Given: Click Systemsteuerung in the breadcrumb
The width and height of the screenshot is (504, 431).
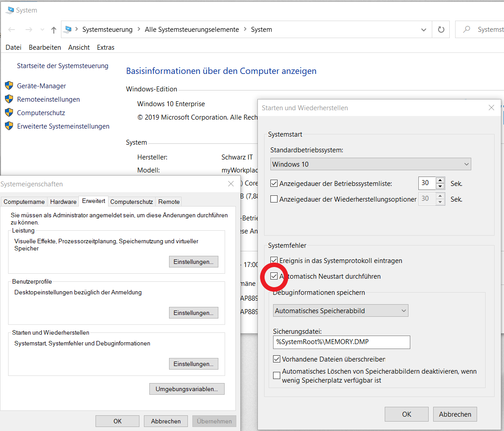Looking at the screenshot, I should [x=107, y=30].
